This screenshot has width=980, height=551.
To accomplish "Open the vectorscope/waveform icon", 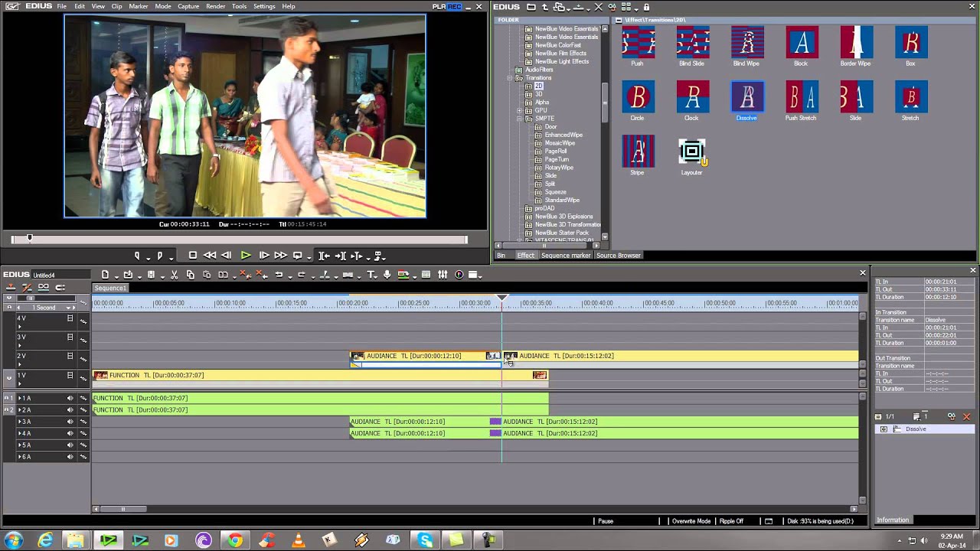I will click(x=459, y=275).
